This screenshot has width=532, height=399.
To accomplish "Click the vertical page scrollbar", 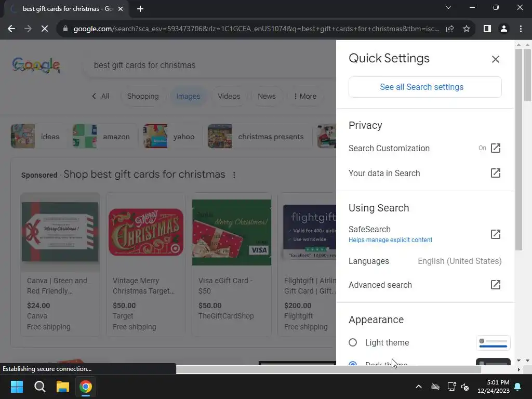I will click(x=528, y=75).
